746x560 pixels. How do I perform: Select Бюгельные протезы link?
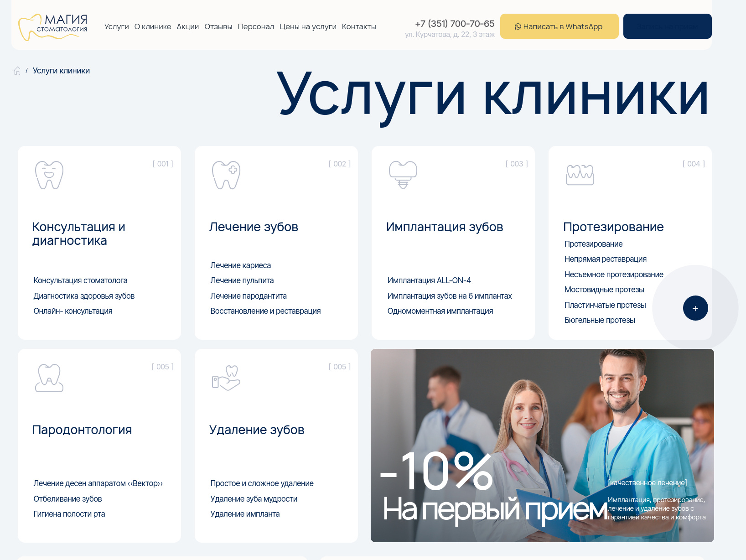click(600, 320)
